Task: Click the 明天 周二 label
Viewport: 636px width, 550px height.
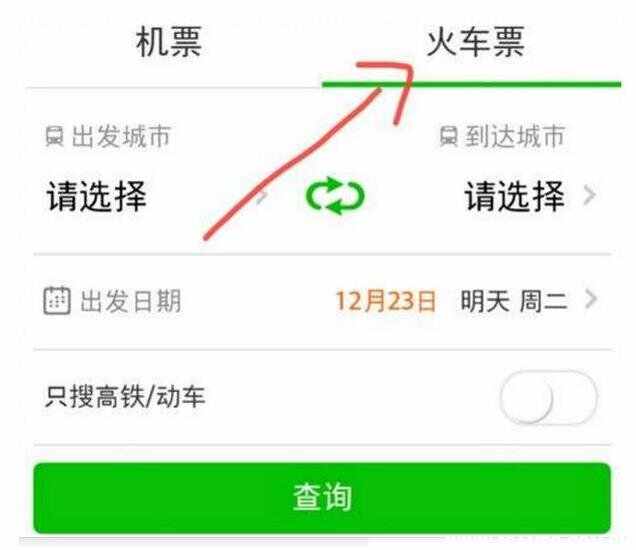Action: pyautogui.click(x=514, y=301)
